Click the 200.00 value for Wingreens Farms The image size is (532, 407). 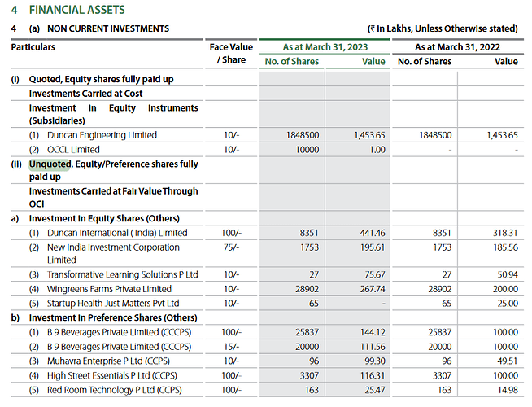click(505, 289)
